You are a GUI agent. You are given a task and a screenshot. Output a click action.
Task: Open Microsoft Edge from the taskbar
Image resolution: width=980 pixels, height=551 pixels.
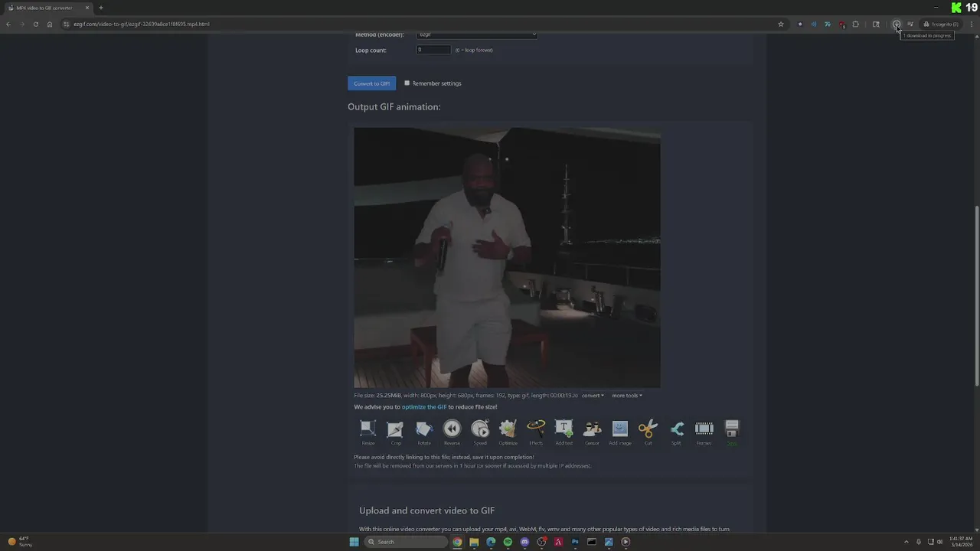pyautogui.click(x=491, y=542)
